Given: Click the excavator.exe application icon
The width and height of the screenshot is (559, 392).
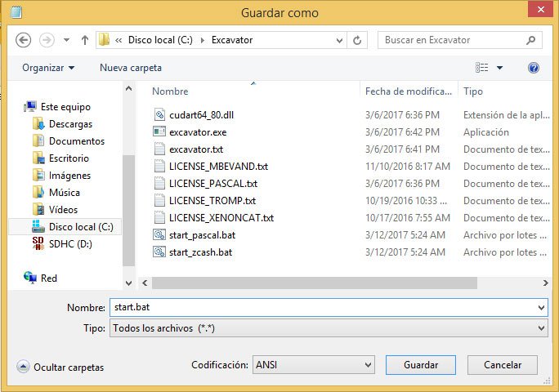Looking at the screenshot, I should (x=159, y=131).
